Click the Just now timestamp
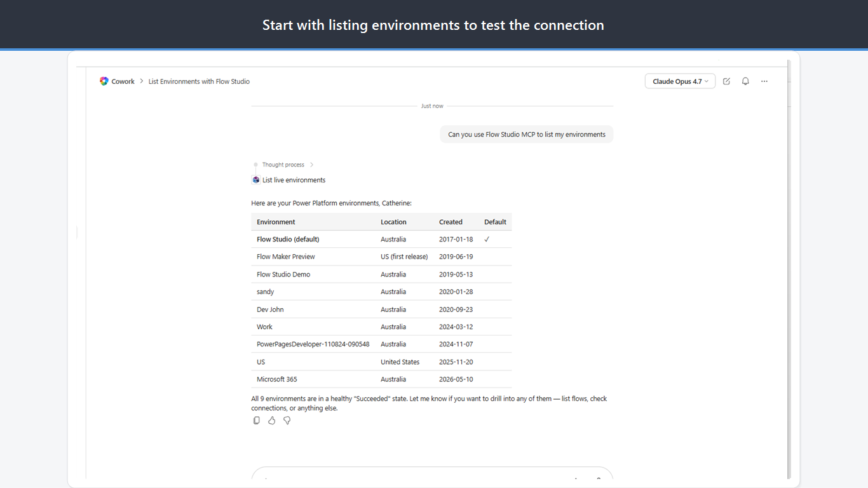 432,106
